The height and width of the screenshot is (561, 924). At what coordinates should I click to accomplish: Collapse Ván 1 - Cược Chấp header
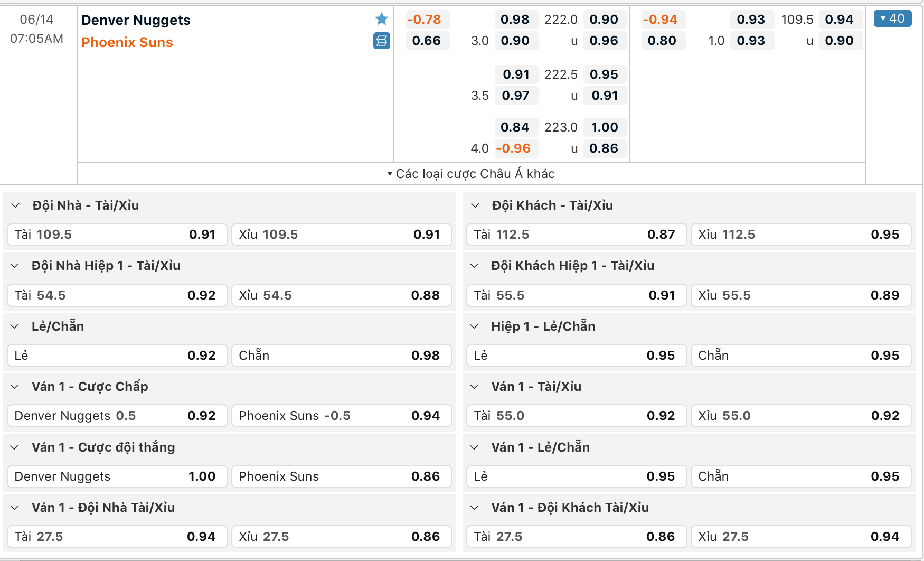tap(15, 387)
